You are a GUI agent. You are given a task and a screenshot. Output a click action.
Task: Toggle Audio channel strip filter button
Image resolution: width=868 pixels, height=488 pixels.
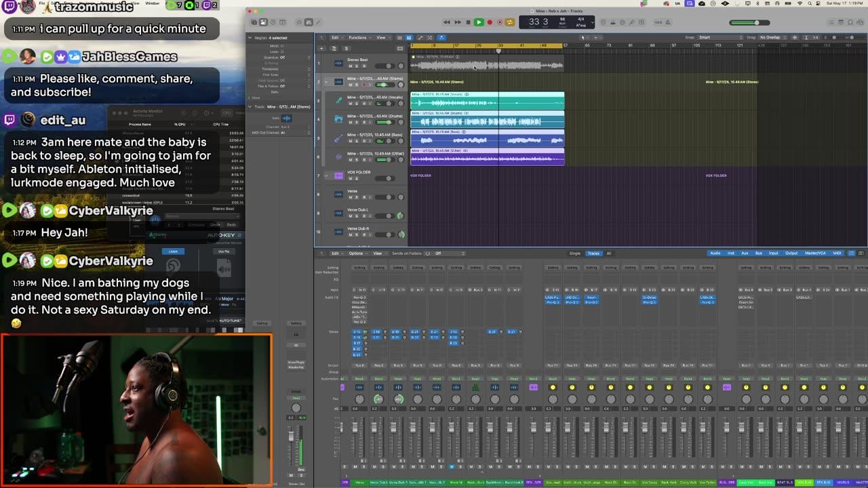715,253
